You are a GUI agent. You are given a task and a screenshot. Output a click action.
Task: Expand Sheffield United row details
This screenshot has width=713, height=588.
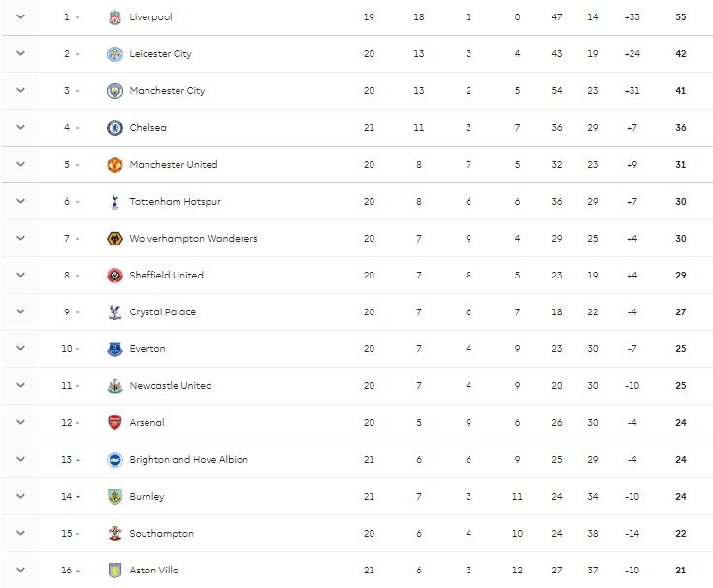pos(20,275)
